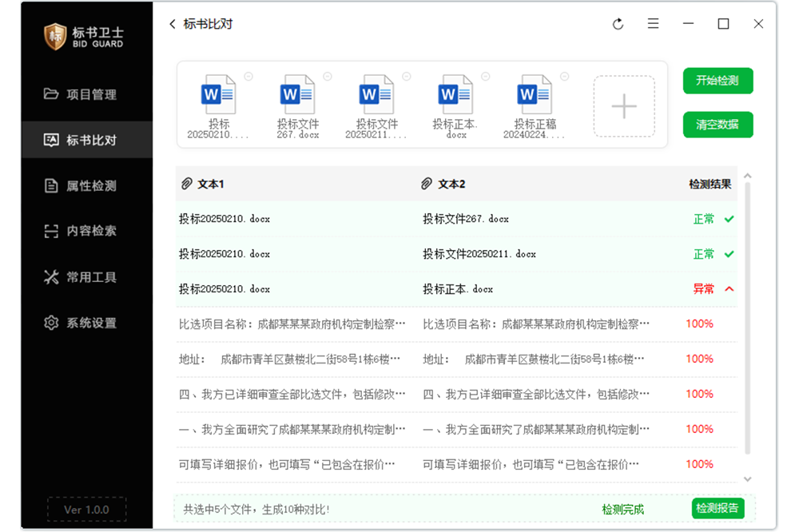Click the results list scrollbar down arrow
The width and height of the screenshot is (799, 532).
coord(747,478)
